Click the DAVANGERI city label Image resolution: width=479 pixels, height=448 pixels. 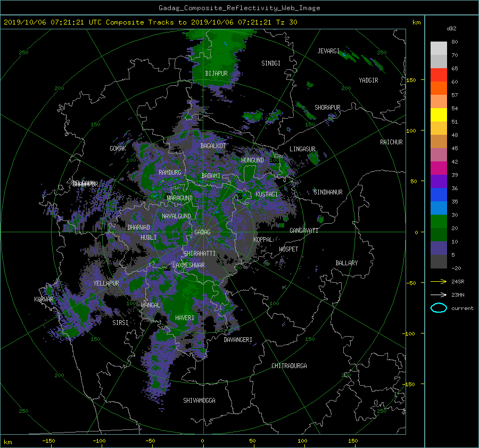coord(238,340)
